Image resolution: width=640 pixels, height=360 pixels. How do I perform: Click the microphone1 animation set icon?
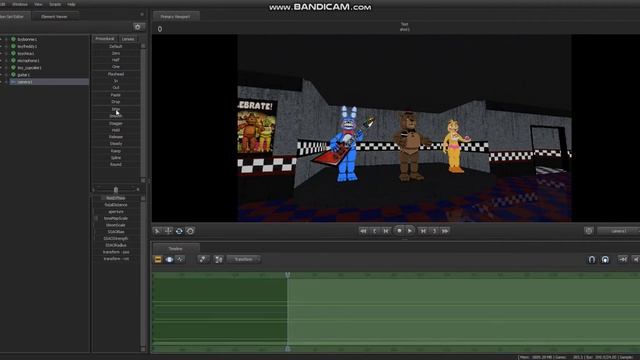point(13,60)
